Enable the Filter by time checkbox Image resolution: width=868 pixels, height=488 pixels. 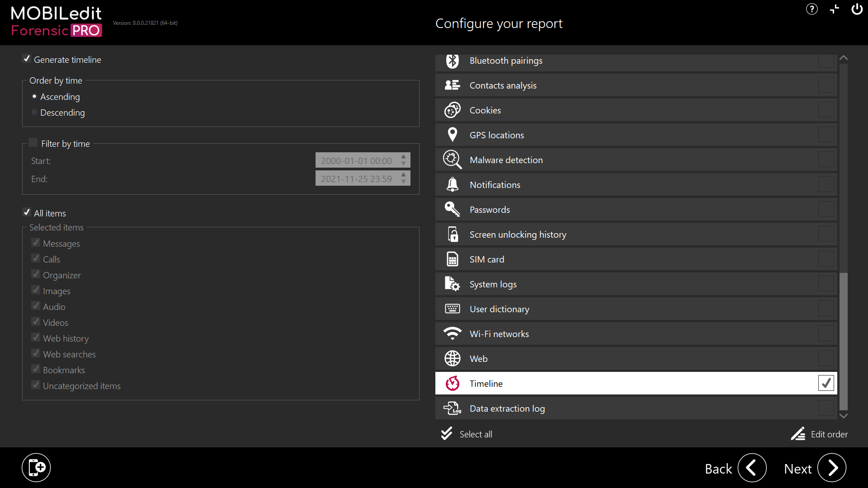33,143
